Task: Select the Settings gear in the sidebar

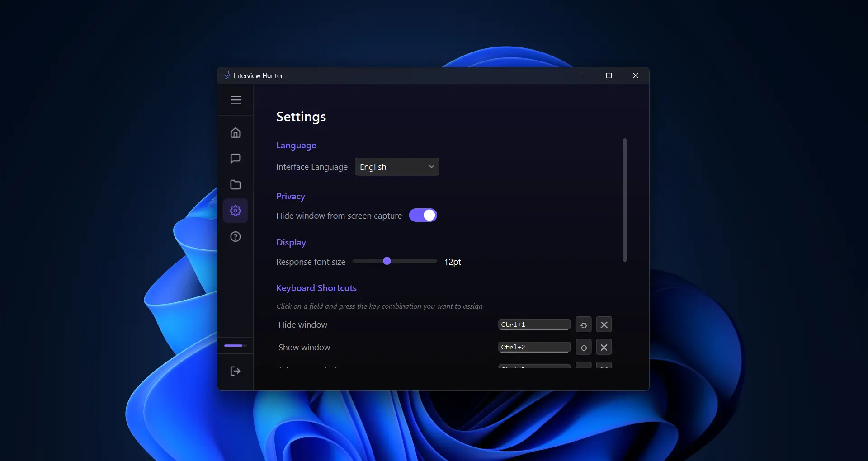Action: [x=236, y=211]
